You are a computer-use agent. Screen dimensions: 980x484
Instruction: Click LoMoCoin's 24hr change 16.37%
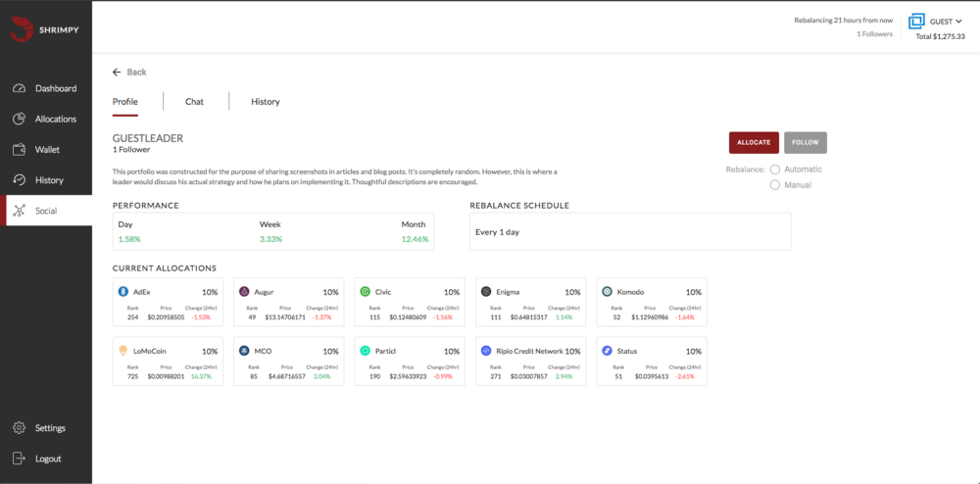tap(201, 376)
